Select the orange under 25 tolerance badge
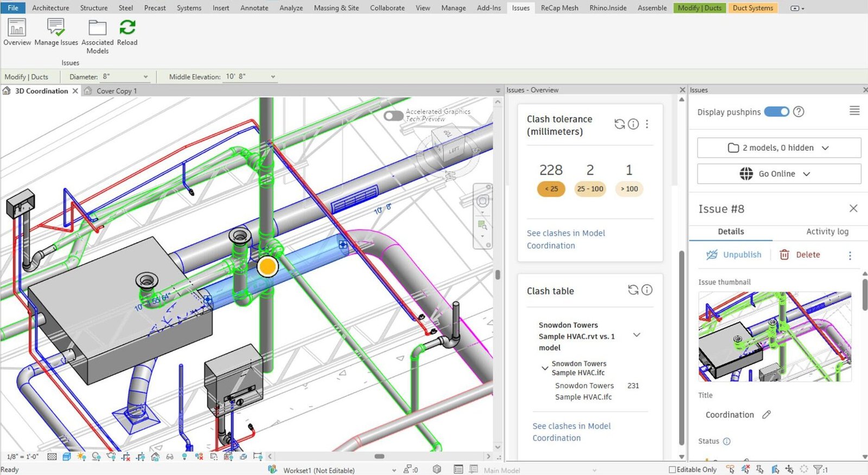The height and width of the screenshot is (475, 868). [551, 189]
